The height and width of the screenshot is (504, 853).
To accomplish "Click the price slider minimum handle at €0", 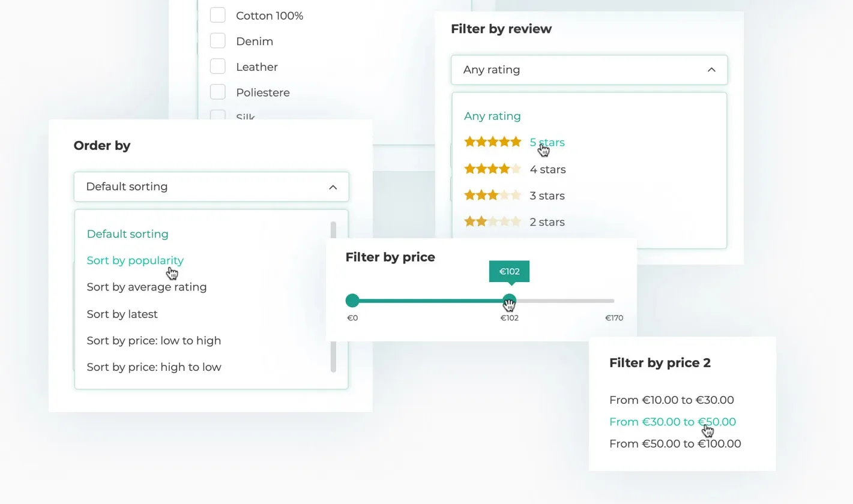I will 352,301.
